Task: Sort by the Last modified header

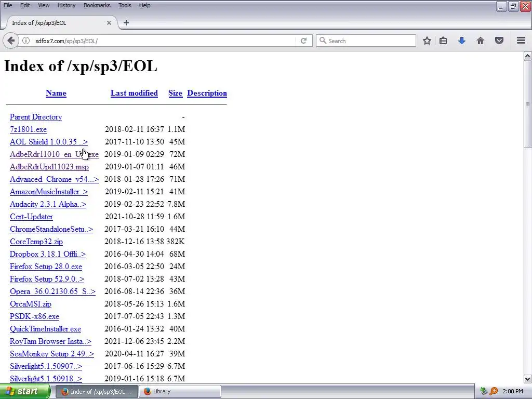Action: click(x=134, y=93)
